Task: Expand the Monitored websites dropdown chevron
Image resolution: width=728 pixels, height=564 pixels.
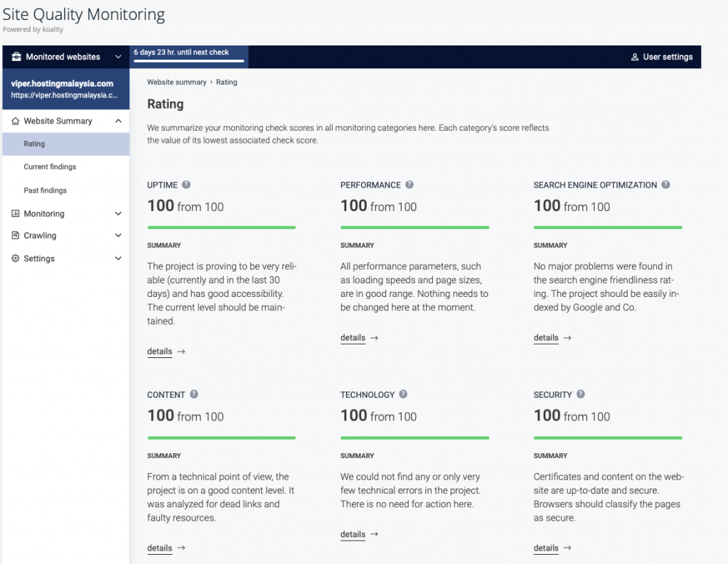Action: (x=118, y=57)
